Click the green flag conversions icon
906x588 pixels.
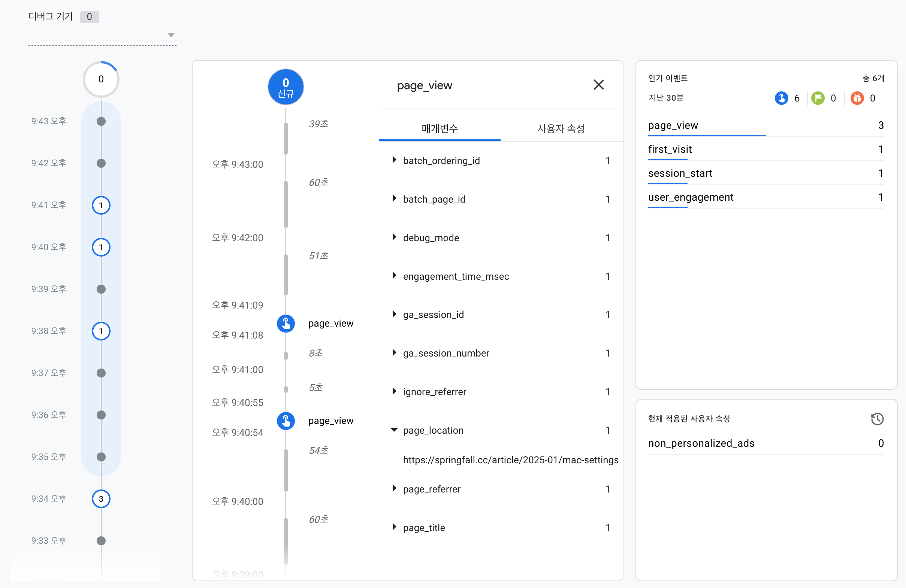(x=818, y=98)
